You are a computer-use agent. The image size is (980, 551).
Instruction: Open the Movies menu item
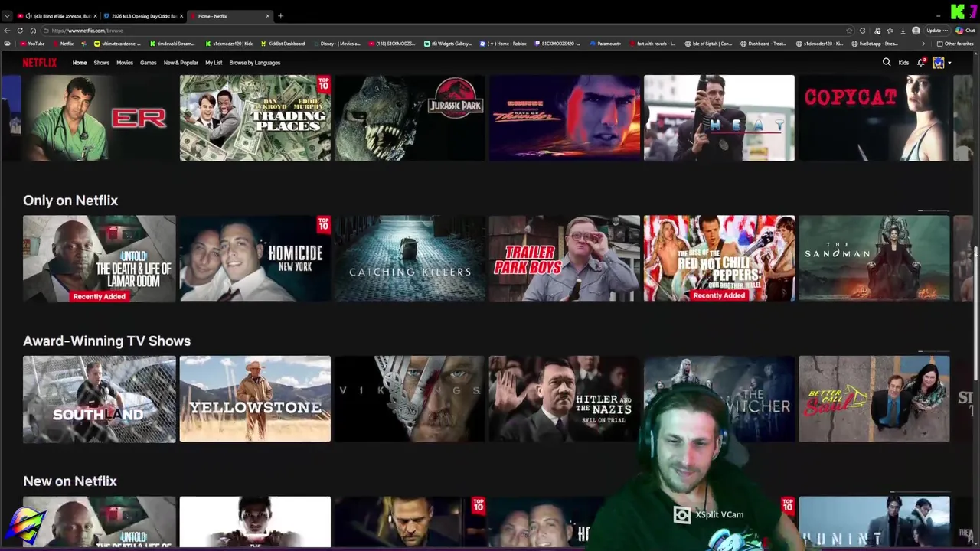124,63
